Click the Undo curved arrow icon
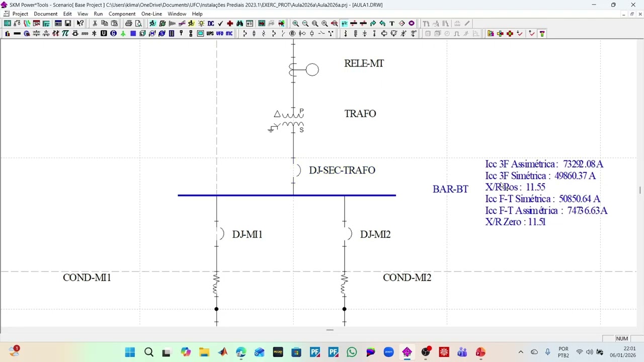The height and width of the screenshot is (362, 644). [x=382, y=23]
